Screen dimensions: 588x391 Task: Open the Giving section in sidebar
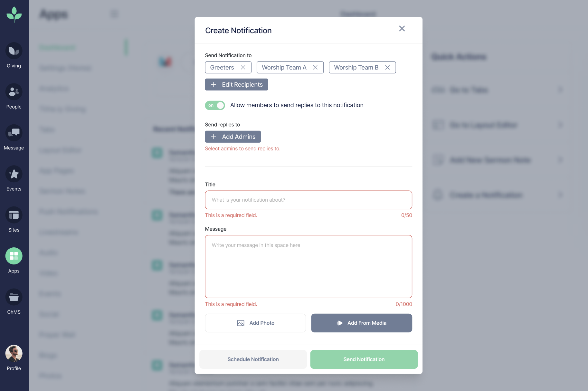(x=14, y=51)
